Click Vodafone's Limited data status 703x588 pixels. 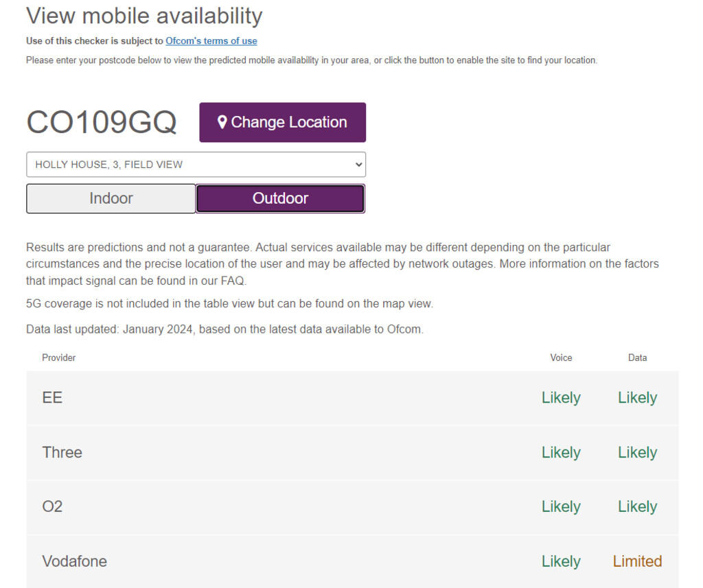coord(637,561)
